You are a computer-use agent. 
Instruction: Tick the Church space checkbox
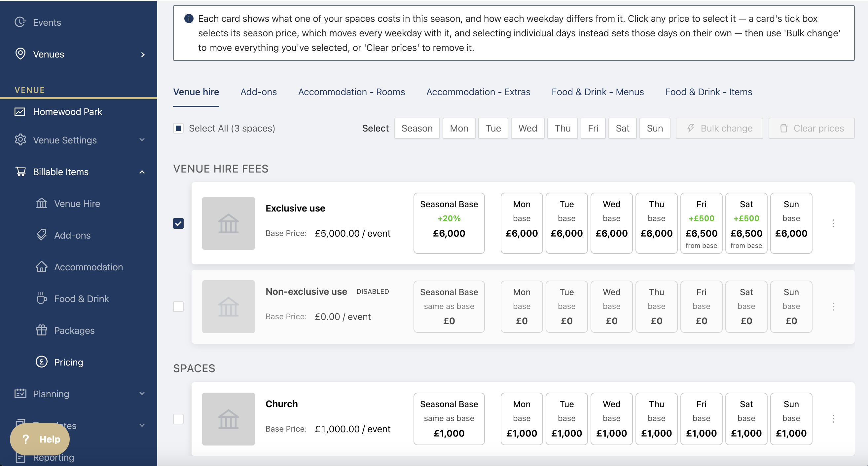coord(178,419)
